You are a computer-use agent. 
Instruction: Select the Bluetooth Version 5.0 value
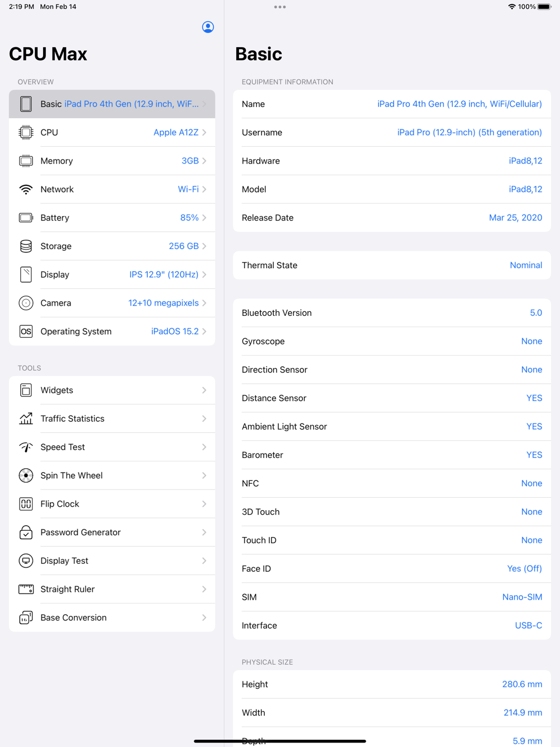tap(536, 313)
